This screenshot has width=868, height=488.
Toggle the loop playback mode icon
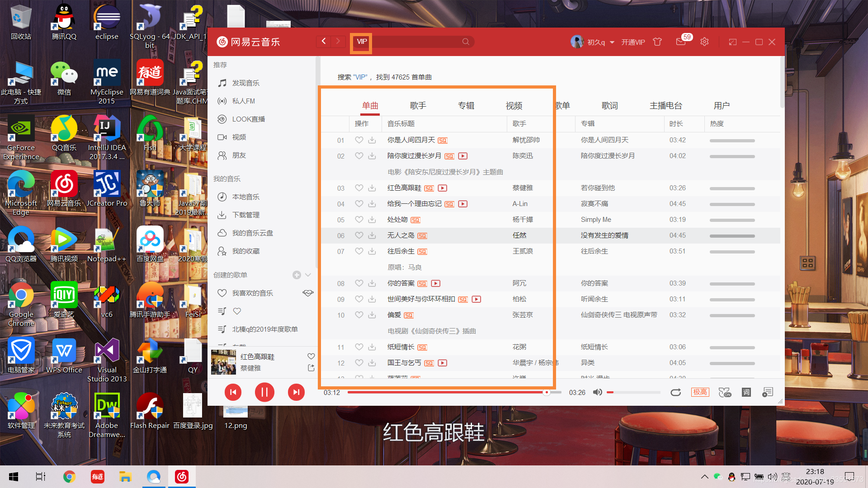[x=675, y=392]
